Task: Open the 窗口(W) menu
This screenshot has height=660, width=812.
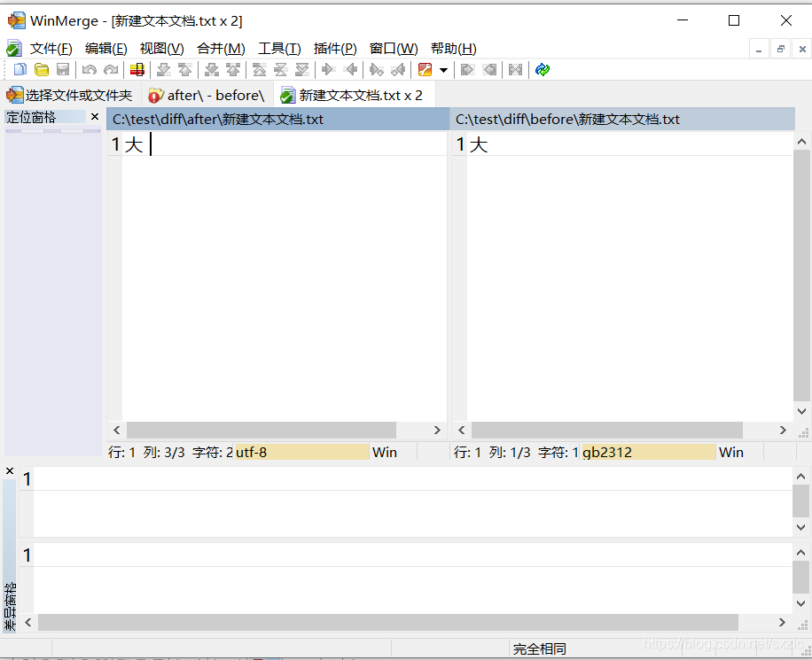Action: 394,49
